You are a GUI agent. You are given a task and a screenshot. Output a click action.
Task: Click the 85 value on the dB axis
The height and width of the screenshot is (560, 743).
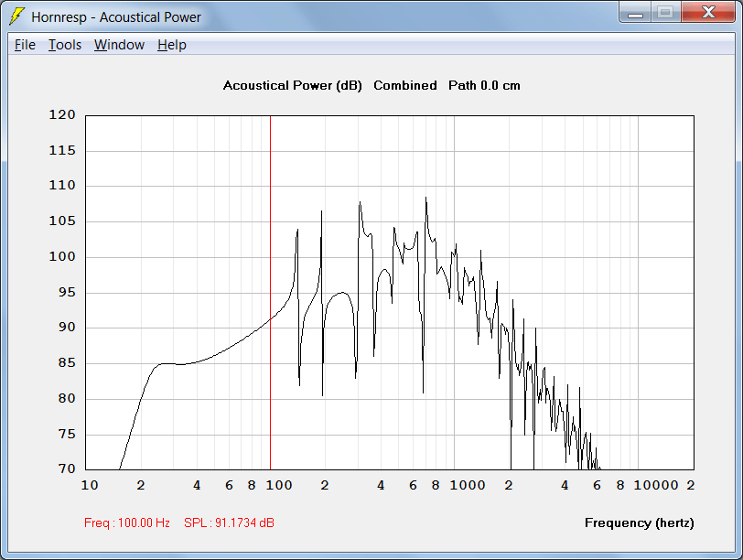click(67, 363)
